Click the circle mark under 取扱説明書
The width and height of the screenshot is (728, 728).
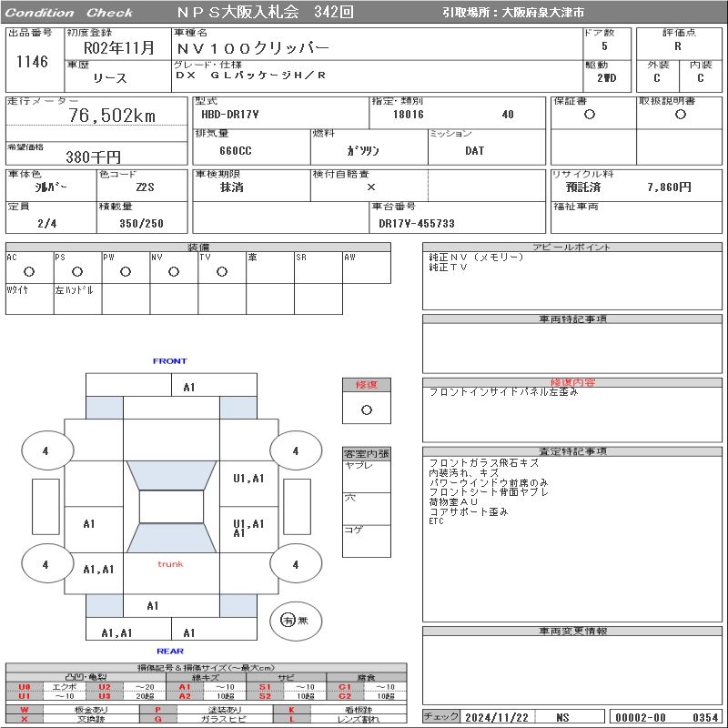click(681, 115)
